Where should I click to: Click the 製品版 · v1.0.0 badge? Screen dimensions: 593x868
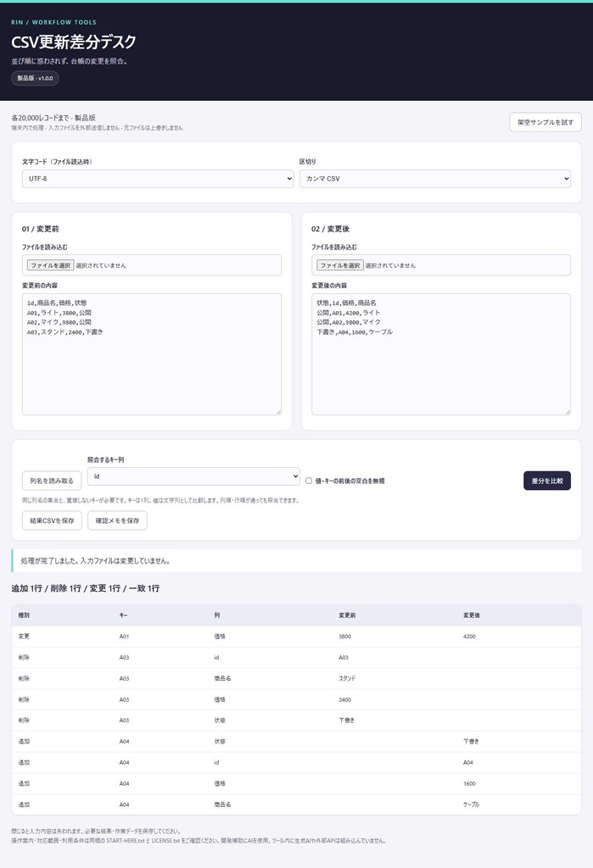pyautogui.click(x=35, y=78)
